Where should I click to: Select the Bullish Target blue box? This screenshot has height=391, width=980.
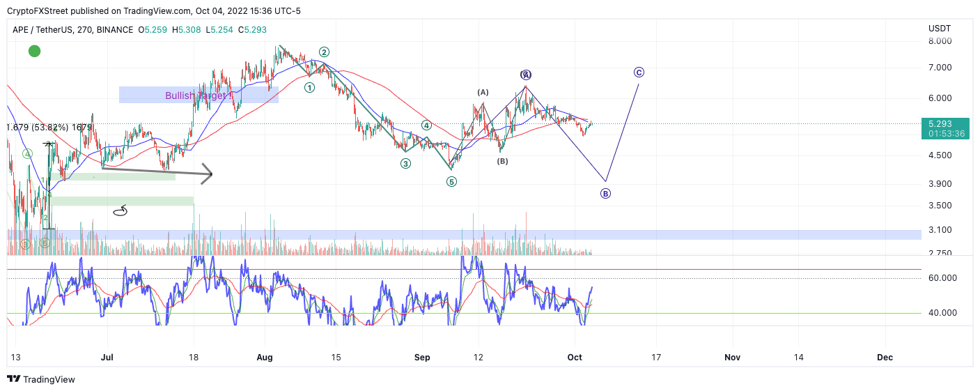(x=199, y=95)
